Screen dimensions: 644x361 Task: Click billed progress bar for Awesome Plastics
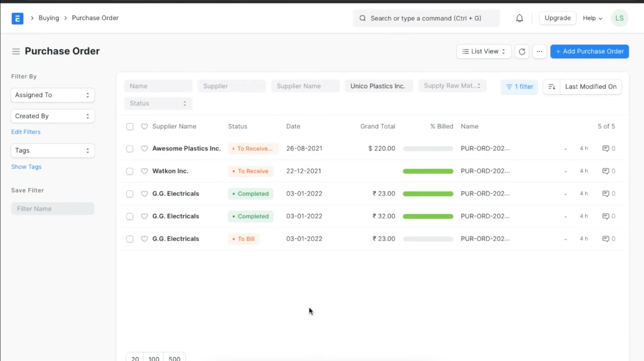click(x=428, y=148)
